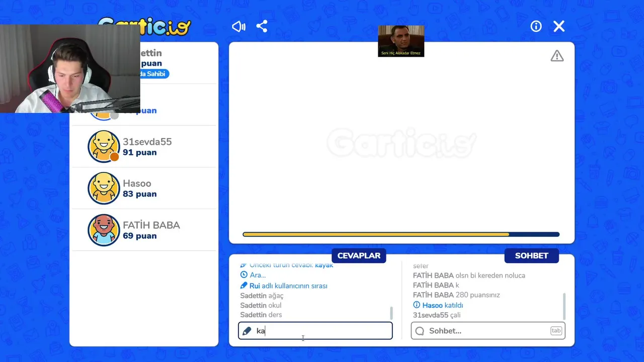Click the round timer progress bar
The height and width of the screenshot is (362, 644).
pos(401,234)
